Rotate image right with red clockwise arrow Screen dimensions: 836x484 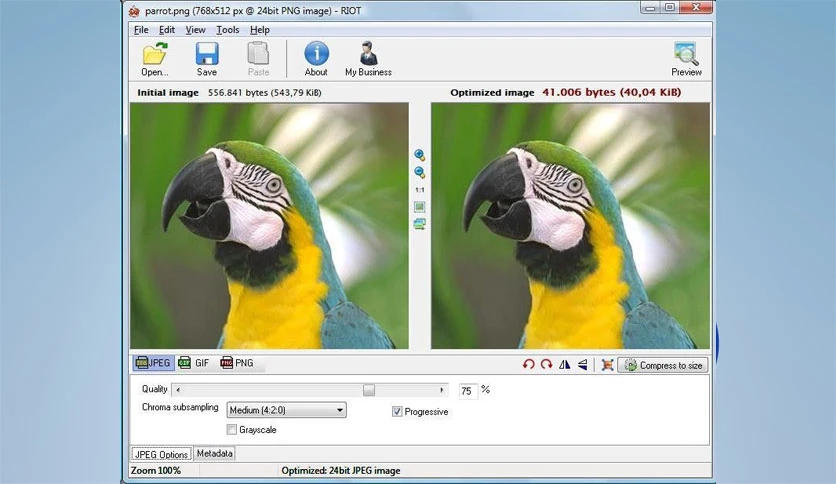pyautogui.click(x=546, y=365)
